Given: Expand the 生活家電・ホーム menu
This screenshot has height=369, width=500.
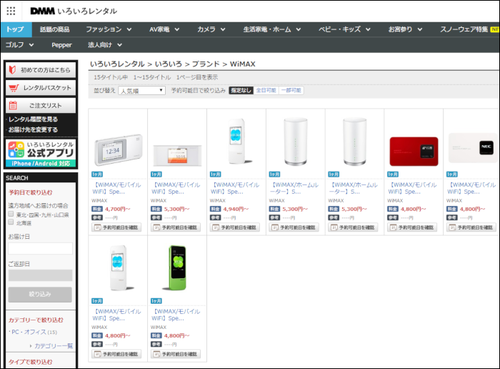Looking at the screenshot, I should coord(272,29).
